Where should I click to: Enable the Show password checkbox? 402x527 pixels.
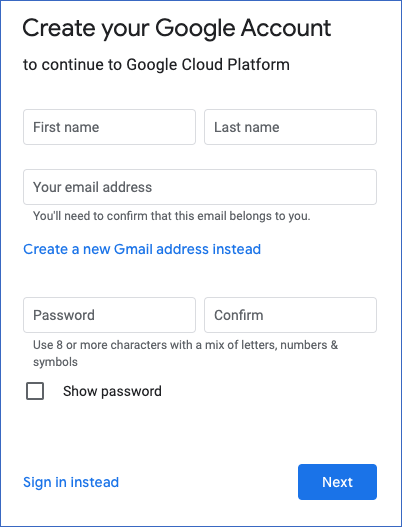tap(35, 391)
